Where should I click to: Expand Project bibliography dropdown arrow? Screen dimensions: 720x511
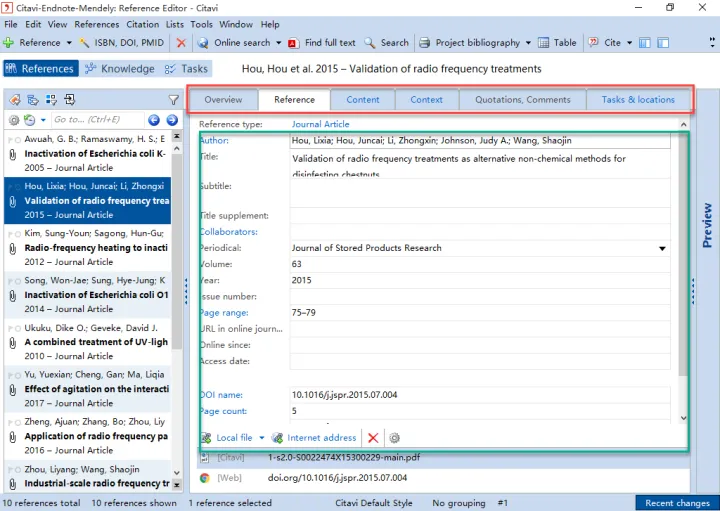(528, 43)
